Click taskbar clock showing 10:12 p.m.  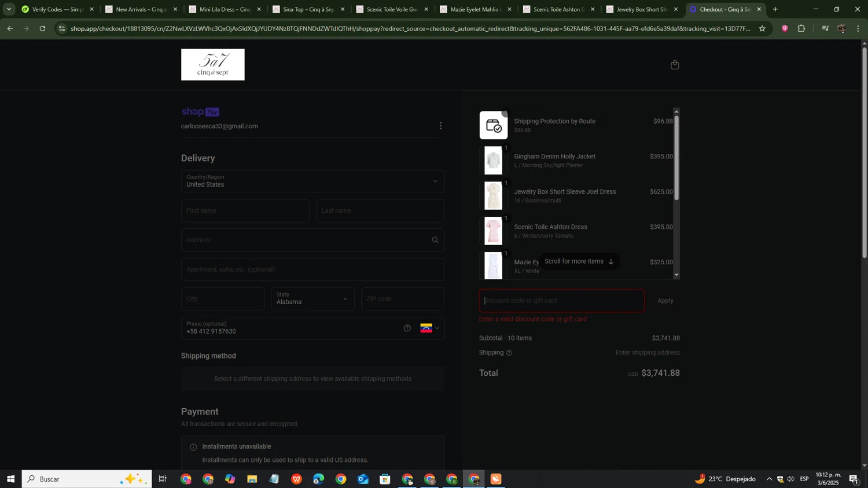click(828, 479)
